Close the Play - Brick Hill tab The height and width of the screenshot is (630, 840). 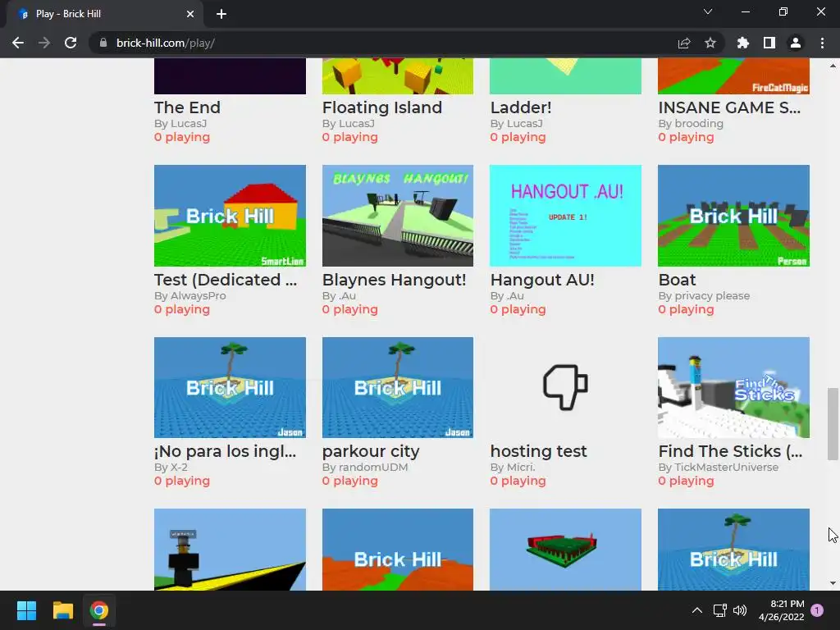point(190,14)
